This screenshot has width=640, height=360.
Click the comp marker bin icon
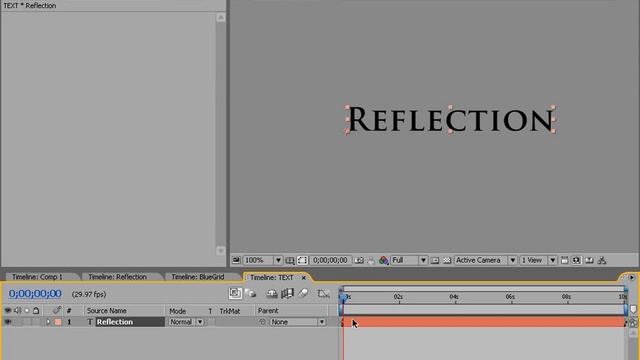633,310
